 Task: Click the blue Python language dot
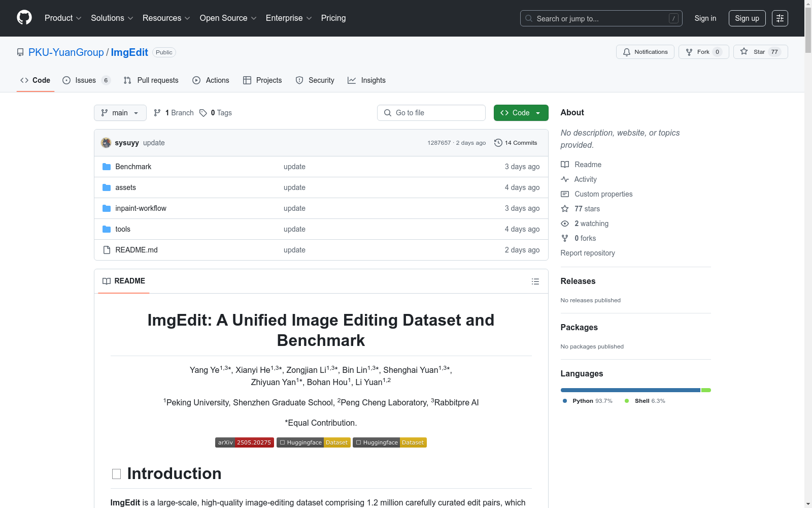565,401
